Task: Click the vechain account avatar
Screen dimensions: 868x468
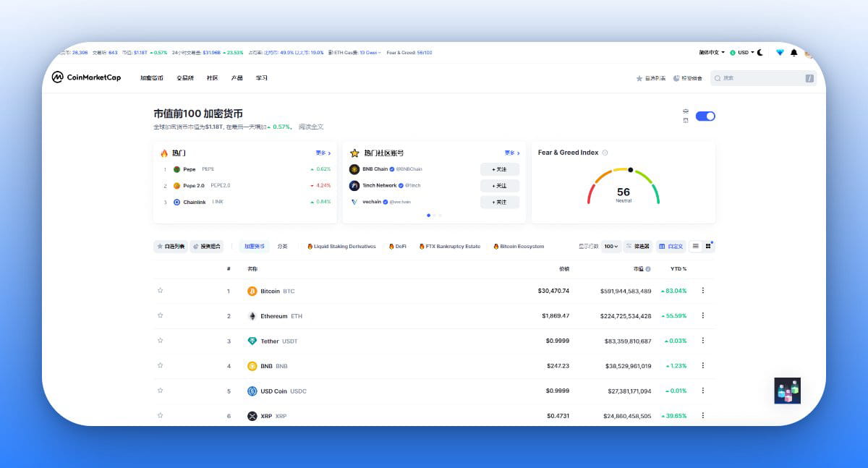Action: coord(354,202)
